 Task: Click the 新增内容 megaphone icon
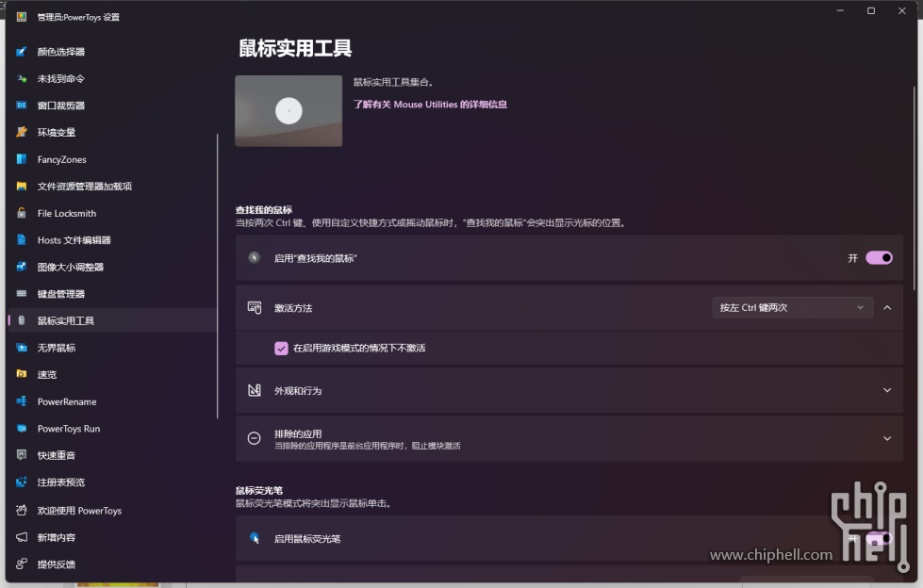(x=21, y=537)
